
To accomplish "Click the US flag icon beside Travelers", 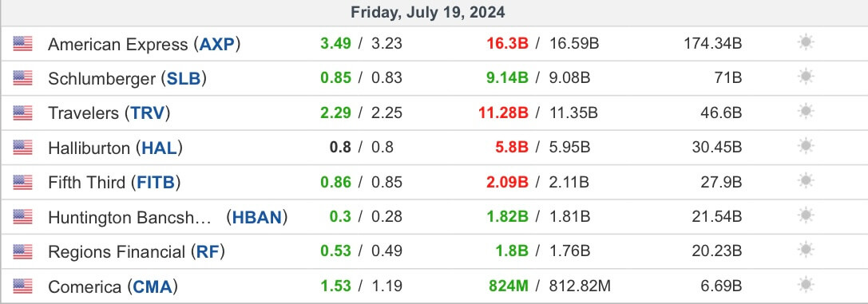I will pos(22,113).
